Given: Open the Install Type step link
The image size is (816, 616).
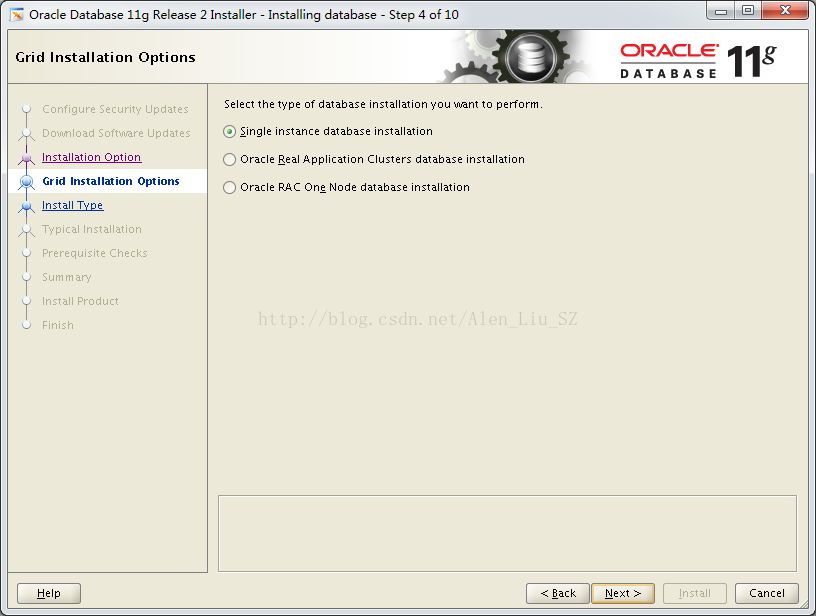Looking at the screenshot, I should [x=72, y=205].
